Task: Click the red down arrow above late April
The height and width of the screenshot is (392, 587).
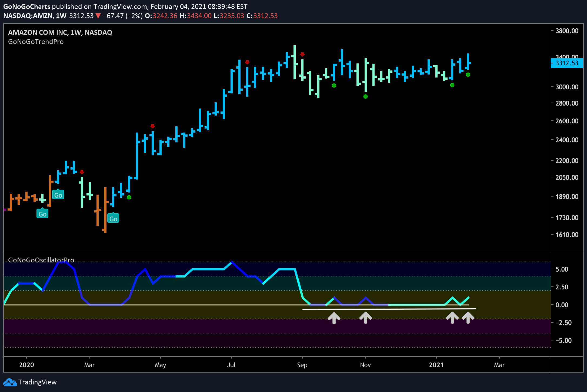Action: (153, 126)
